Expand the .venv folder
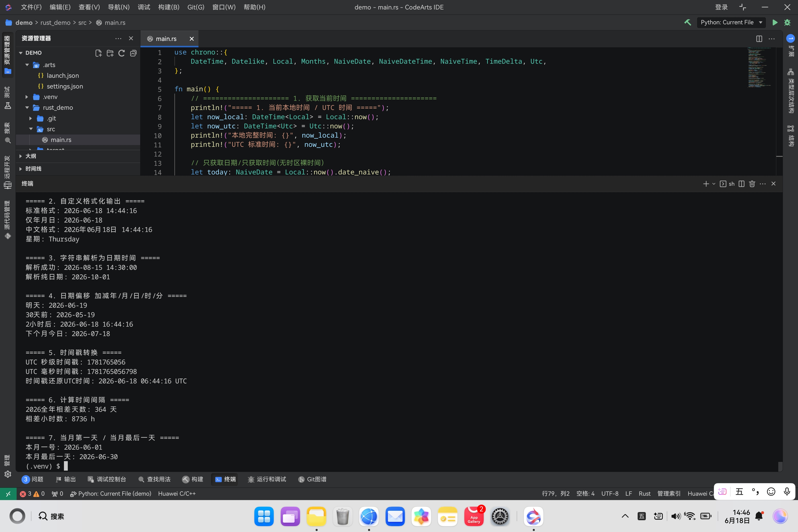 (27, 97)
